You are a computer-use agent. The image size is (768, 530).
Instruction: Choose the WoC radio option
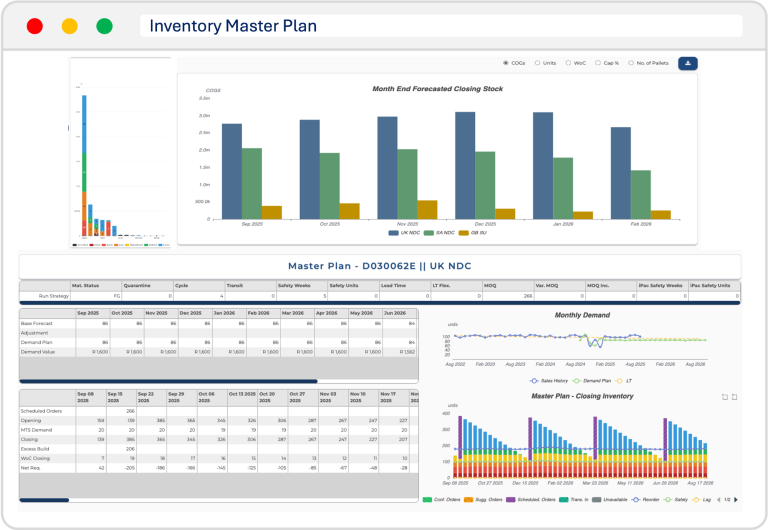tap(567, 63)
